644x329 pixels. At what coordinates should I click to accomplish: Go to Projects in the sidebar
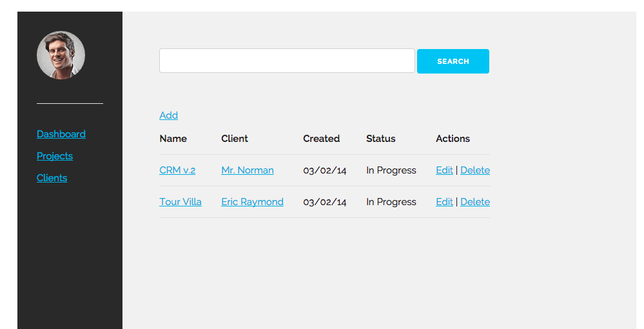tap(55, 156)
